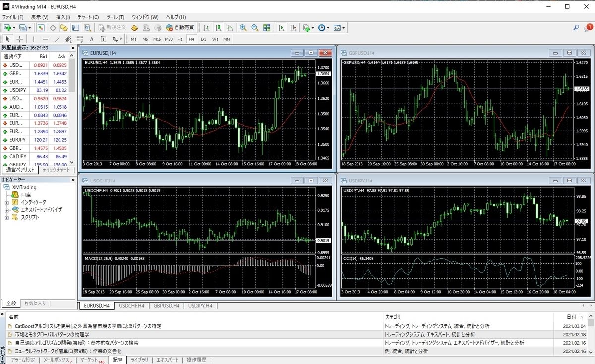
Task: Open the ヘルプ (H) menu
Action: tap(176, 17)
